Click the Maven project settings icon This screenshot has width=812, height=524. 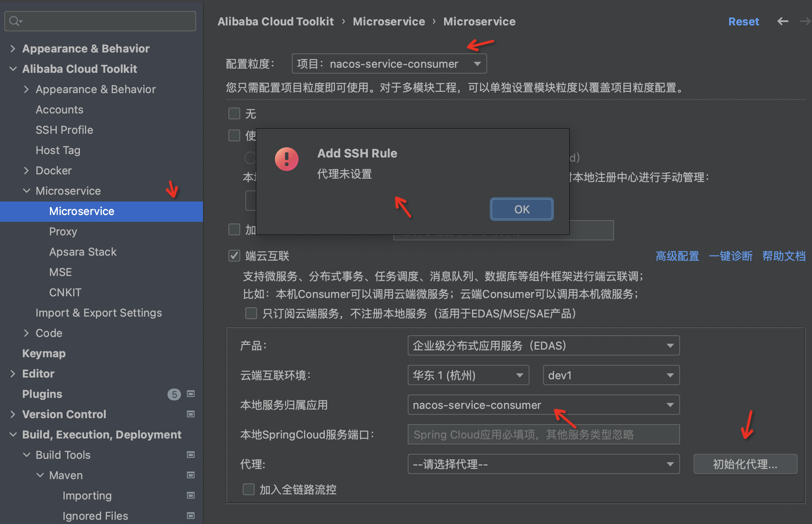(191, 475)
